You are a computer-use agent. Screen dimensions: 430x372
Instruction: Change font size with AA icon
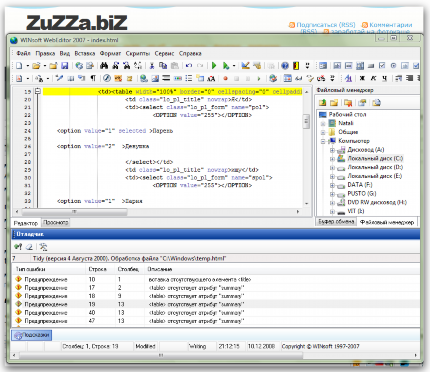(x=211, y=78)
